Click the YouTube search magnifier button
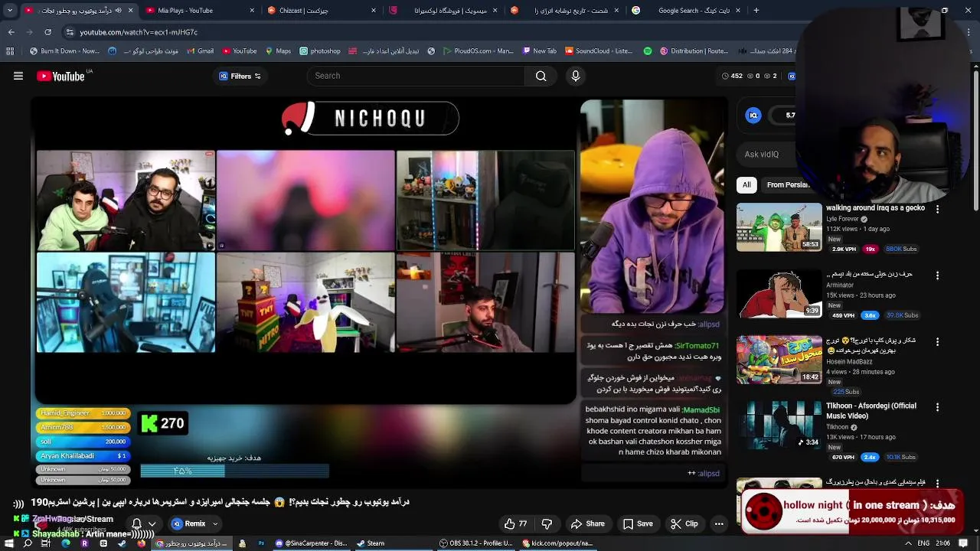The height and width of the screenshot is (551, 980). click(x=541, y=76)
